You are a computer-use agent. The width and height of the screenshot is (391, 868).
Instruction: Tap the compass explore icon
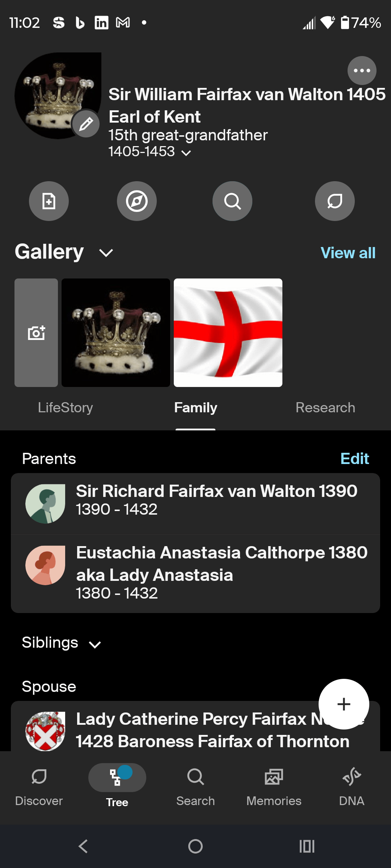(x=137, y=201)
